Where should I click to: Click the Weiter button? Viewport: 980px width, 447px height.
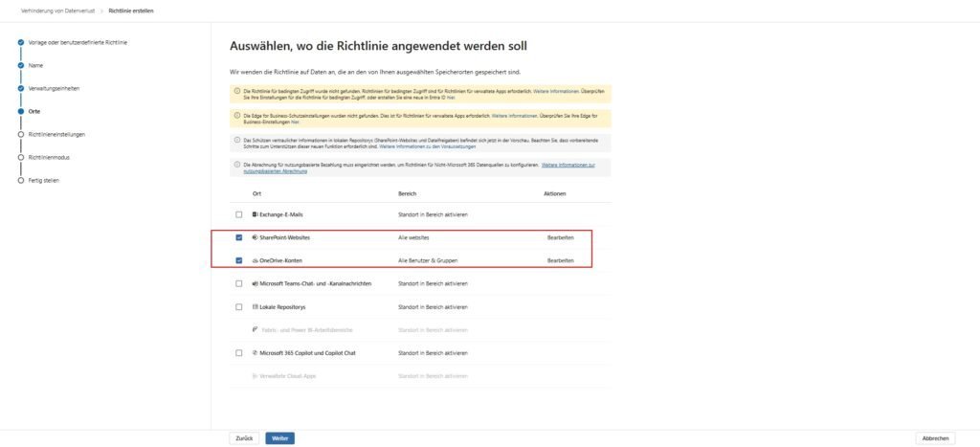pyautogui.click(x=280, y=437)
